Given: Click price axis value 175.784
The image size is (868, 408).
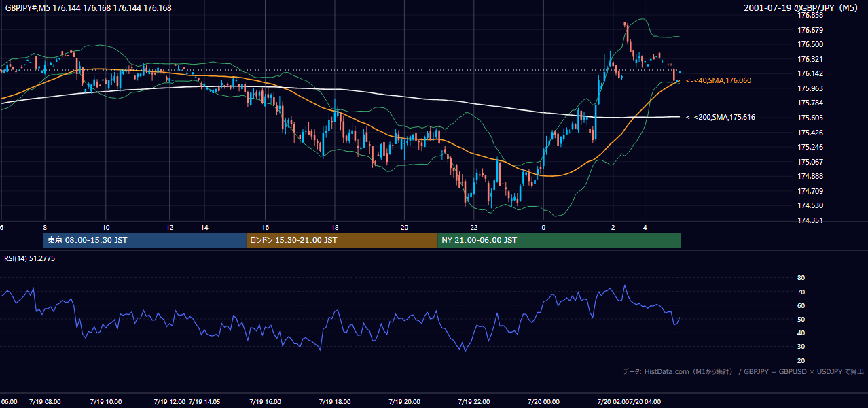Looking at the screenshot, I should tap(810, 103).
